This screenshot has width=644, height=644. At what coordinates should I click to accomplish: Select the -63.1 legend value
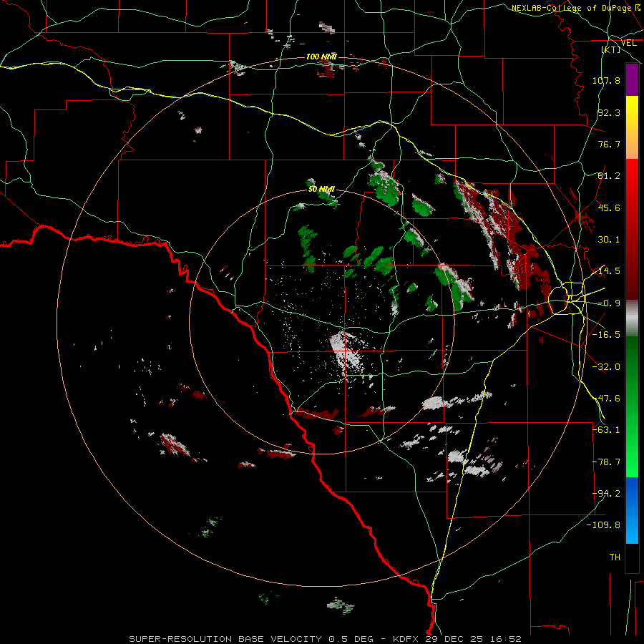[x=606, y=430]
